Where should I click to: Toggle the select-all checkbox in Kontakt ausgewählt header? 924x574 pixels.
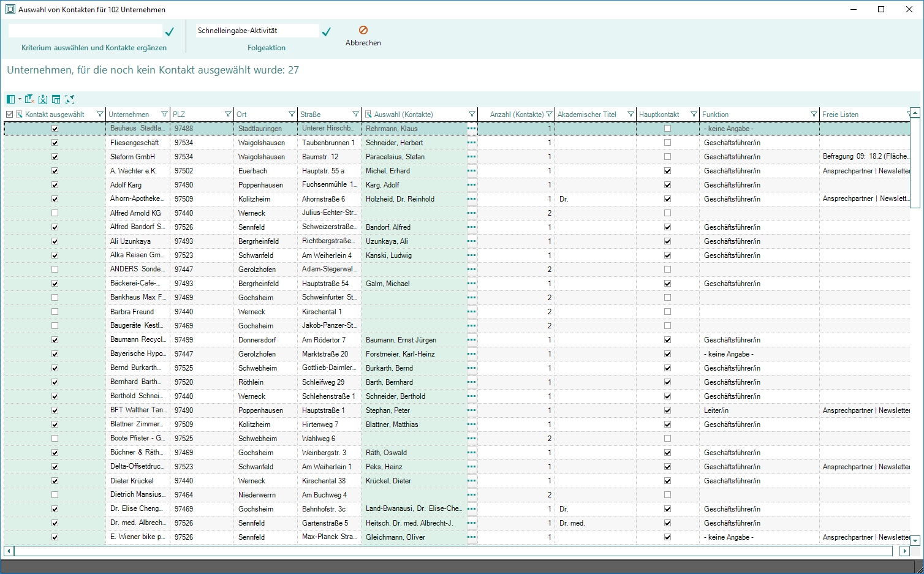pyautogui.click(x=9, y=115)
